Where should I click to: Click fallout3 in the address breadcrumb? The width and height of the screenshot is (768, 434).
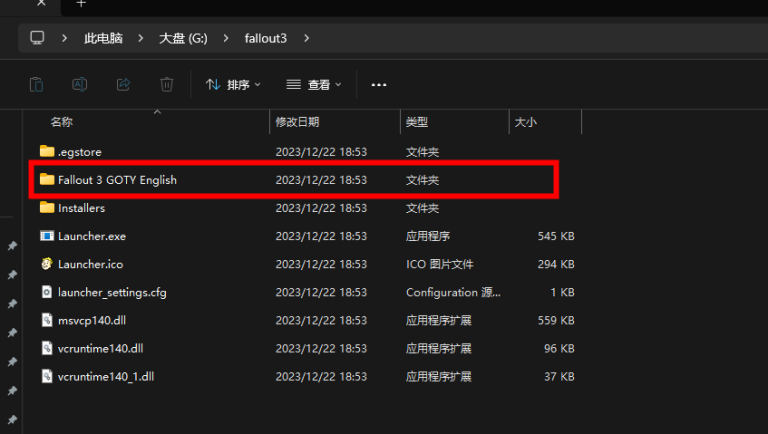point(265,38)
